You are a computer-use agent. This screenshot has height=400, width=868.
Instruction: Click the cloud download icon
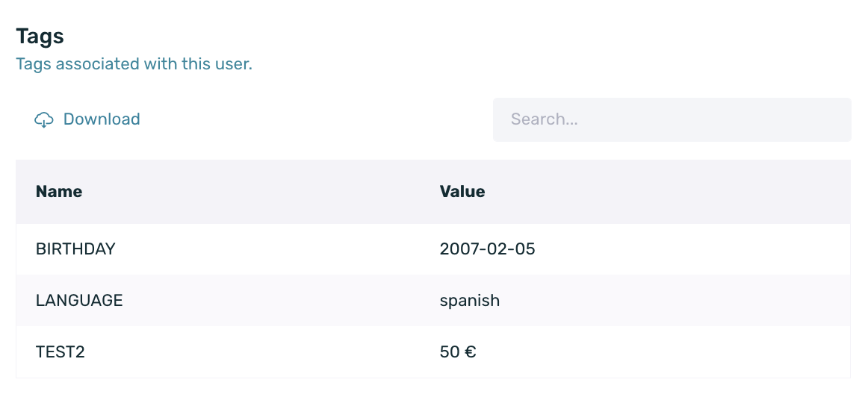click(x=44, y=119)
